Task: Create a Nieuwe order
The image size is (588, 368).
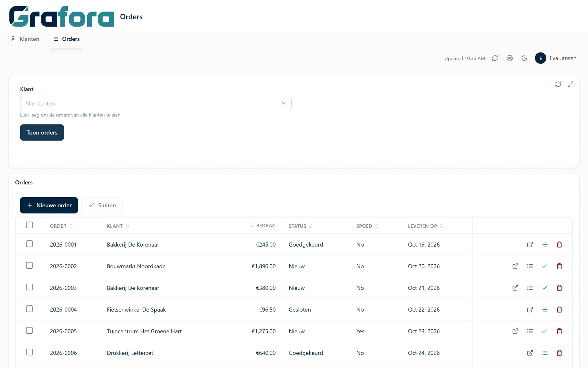Action: point(49,205)
